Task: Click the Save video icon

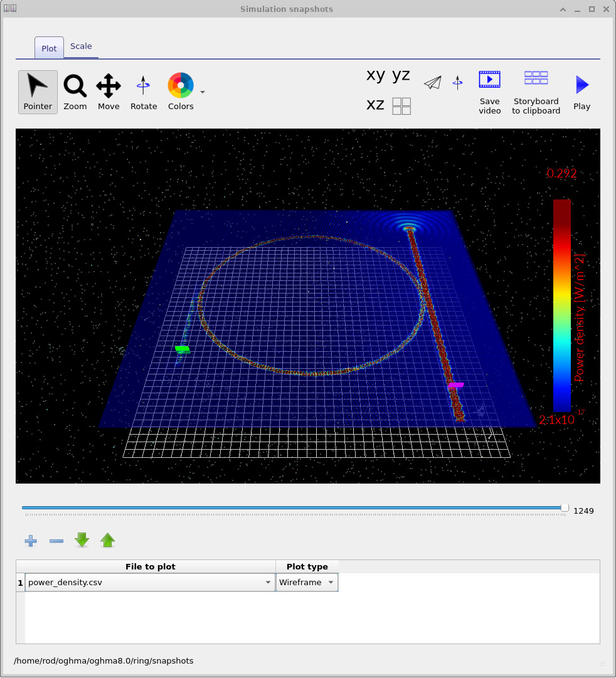Action: 489,80
